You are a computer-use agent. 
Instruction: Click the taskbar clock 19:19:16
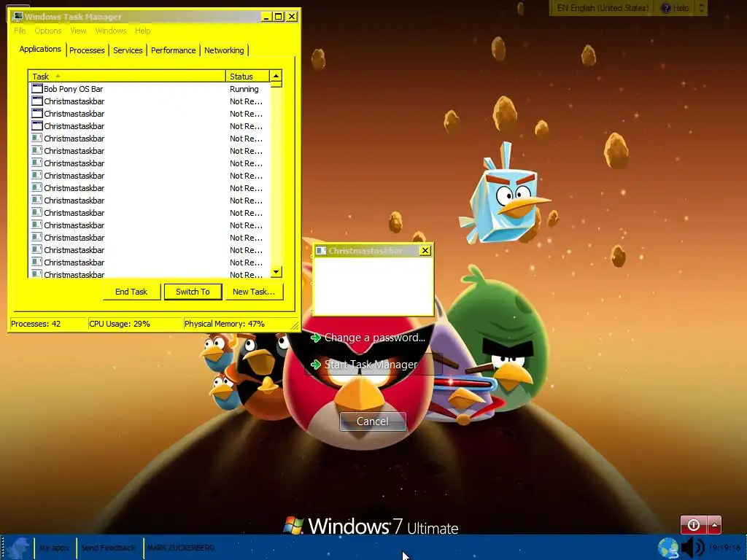point(724,548)
